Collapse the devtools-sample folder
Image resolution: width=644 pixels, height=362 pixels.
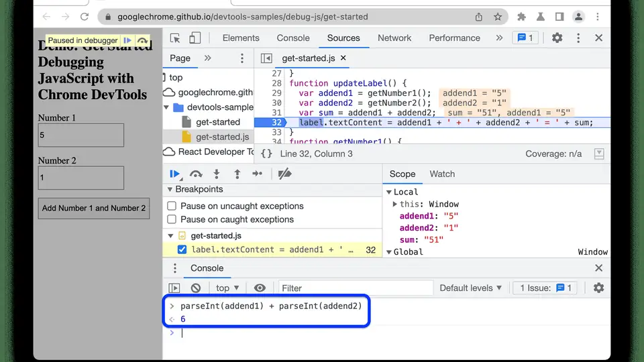[166, 107]
